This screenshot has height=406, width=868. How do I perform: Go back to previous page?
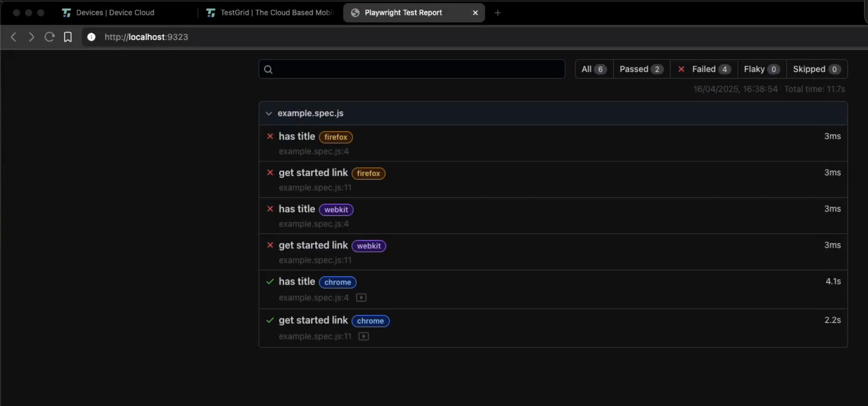[13, 37]
